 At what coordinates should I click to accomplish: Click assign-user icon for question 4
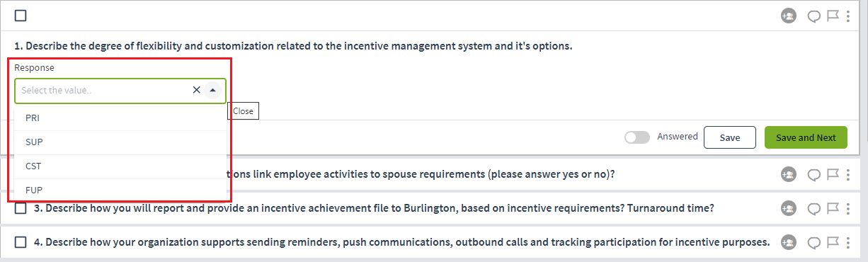pos(788,242)
